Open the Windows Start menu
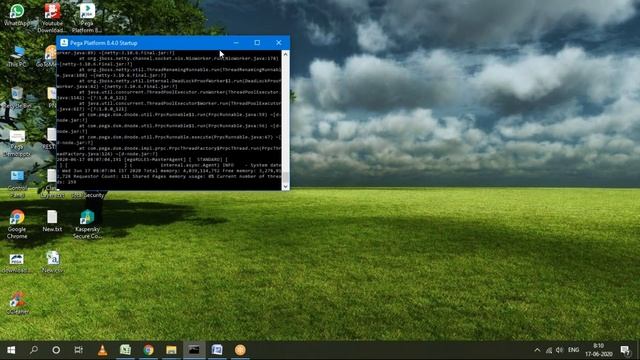Image resolution: width=640 pixels, height=360 pixels. tap(11, 350)
